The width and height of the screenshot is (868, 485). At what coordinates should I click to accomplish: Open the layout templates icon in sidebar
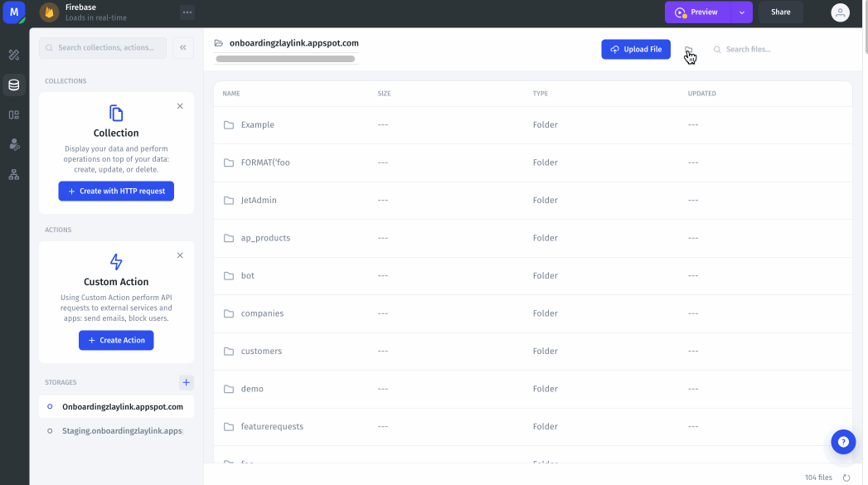[x=13, y=114]
